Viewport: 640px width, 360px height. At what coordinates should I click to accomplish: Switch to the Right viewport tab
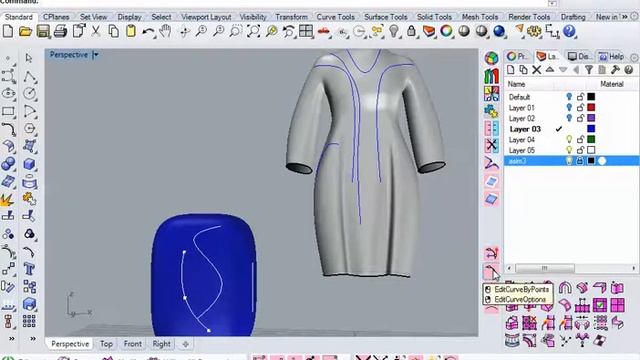coord(161,344)
